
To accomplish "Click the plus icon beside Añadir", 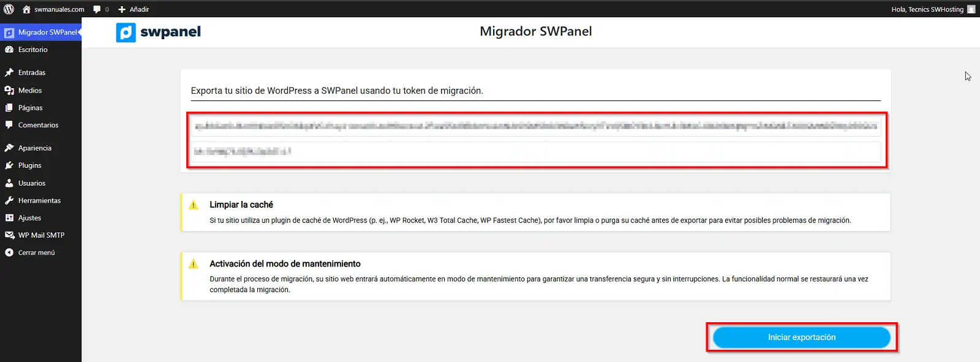I will 122,9.
